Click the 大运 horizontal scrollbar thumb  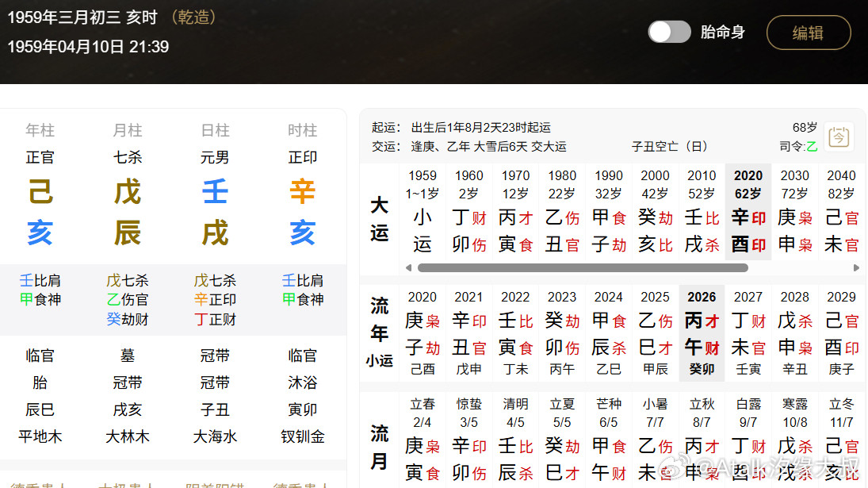583,268
